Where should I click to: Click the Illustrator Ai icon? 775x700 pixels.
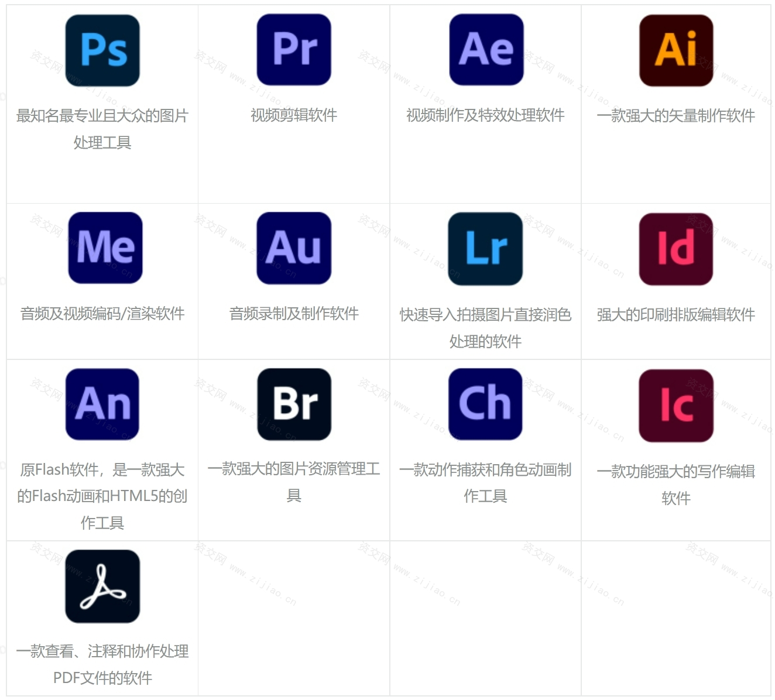click(676, 50)
